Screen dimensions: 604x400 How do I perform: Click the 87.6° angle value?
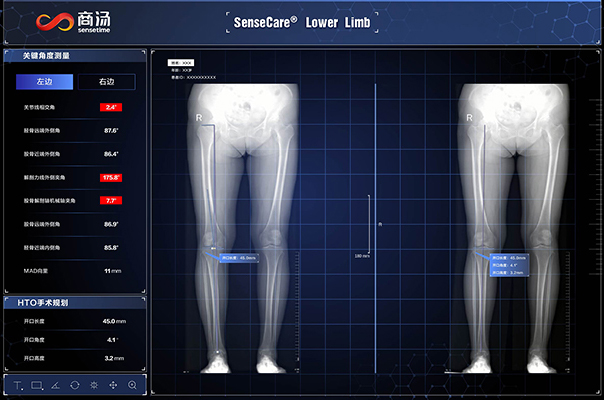coord(111,131)
